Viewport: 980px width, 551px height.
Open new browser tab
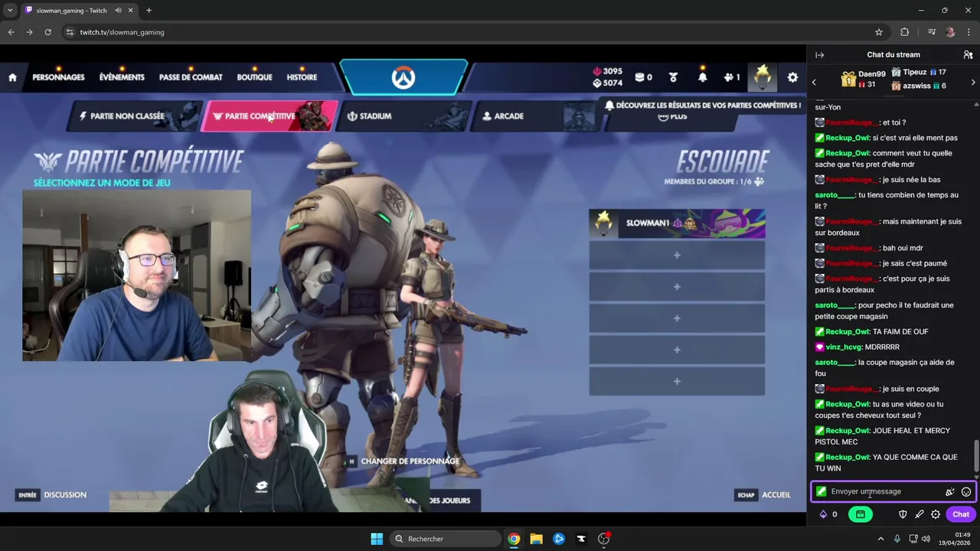point(149,11)
